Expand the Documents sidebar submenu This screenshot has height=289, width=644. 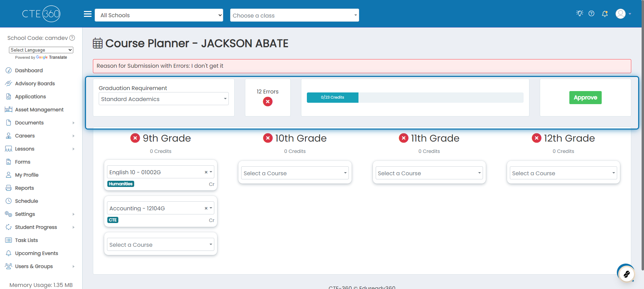(x=74, y=123)
